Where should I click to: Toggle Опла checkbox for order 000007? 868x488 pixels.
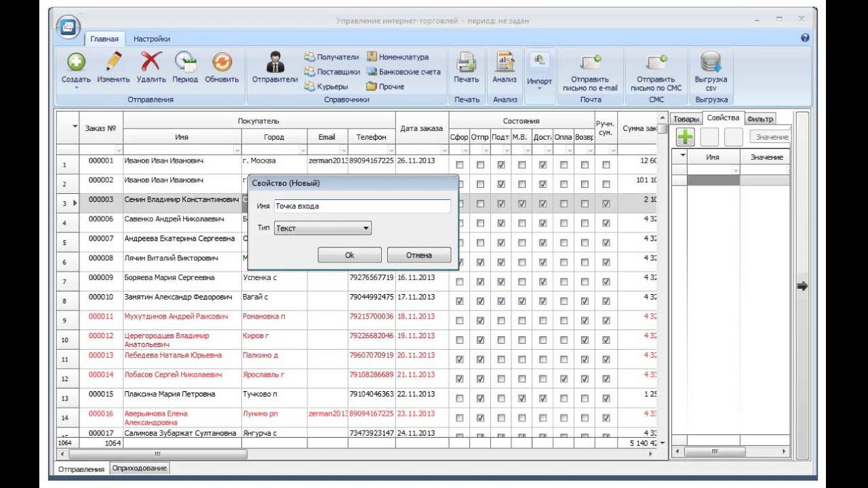pos(564,242)
